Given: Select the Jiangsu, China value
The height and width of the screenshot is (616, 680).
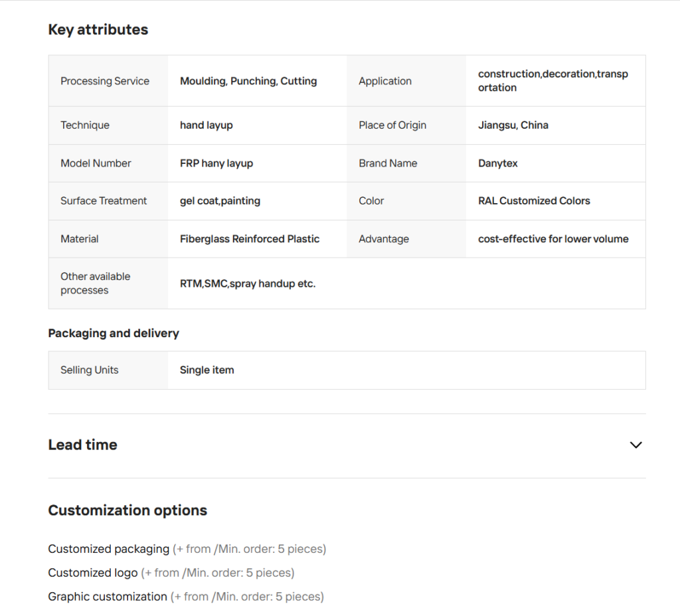Looking at the screenshot, I should tap(513, 125).
